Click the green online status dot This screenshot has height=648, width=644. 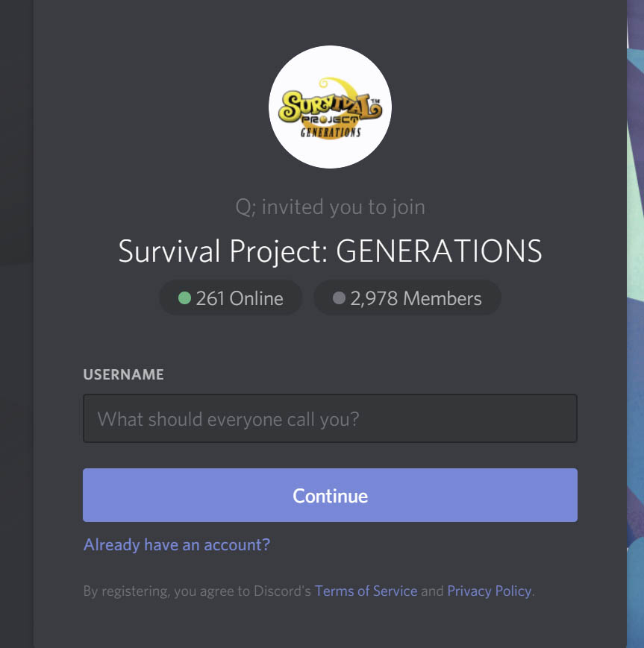tap(184, 298)
